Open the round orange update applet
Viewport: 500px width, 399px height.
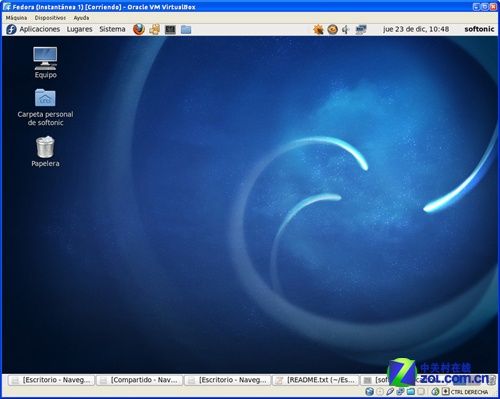[x=332, y=29]
